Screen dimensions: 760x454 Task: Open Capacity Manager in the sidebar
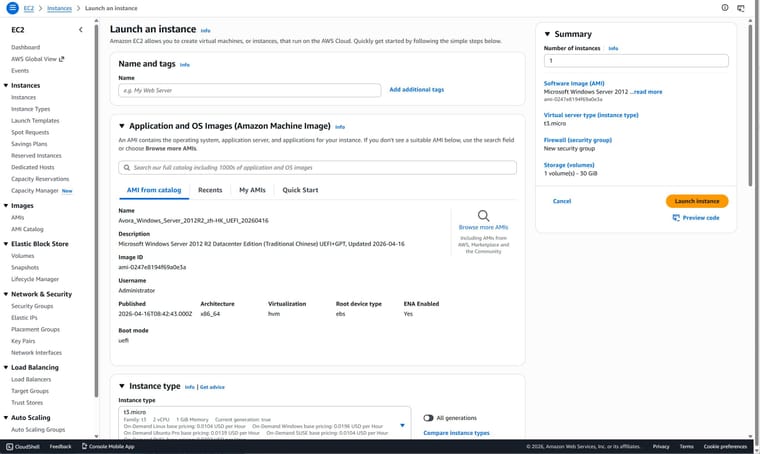point(35,191)
